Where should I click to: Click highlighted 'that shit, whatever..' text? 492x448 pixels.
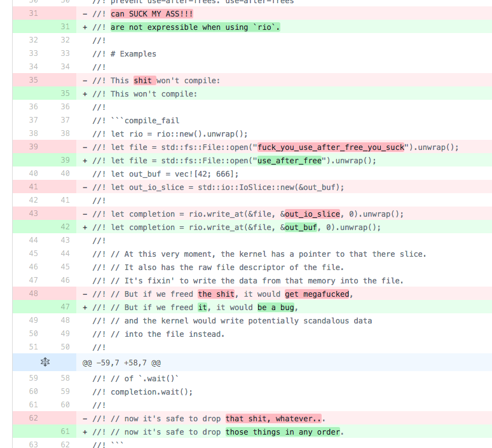273,419
